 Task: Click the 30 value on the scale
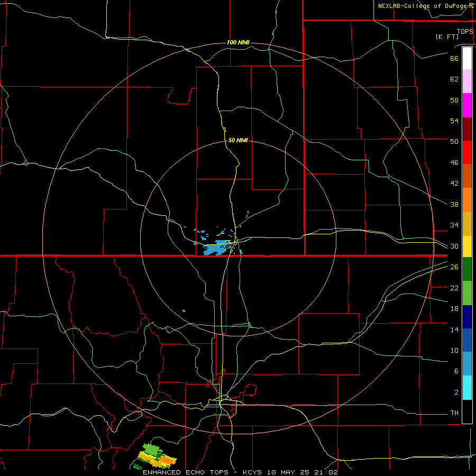pos(454,246)
